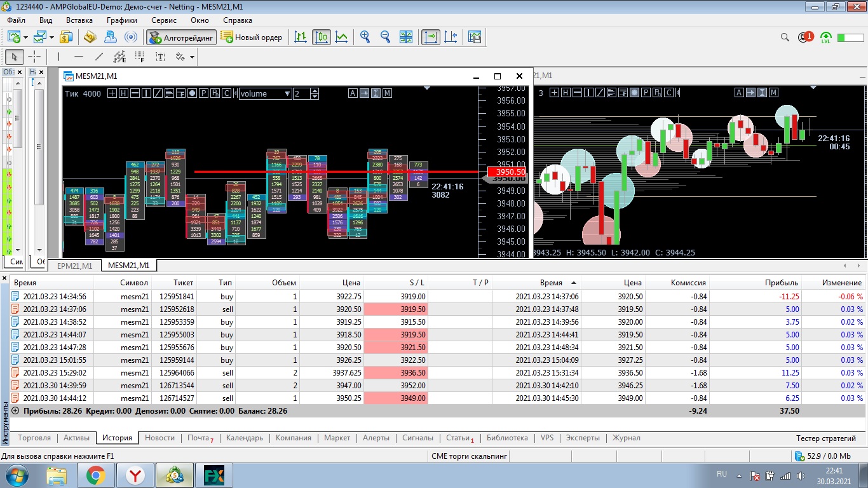Toggle the arrow-right button in MESM21 panel

click(365, 93)
